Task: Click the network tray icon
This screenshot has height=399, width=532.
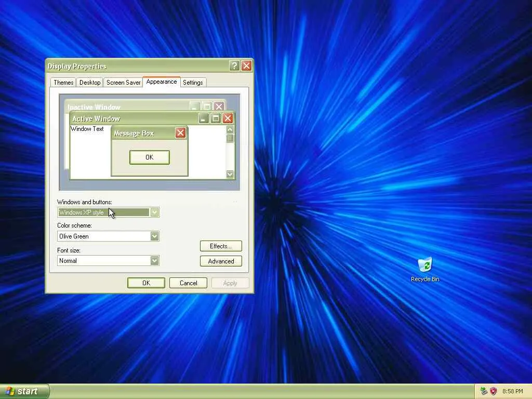Action: pos(484,391)
